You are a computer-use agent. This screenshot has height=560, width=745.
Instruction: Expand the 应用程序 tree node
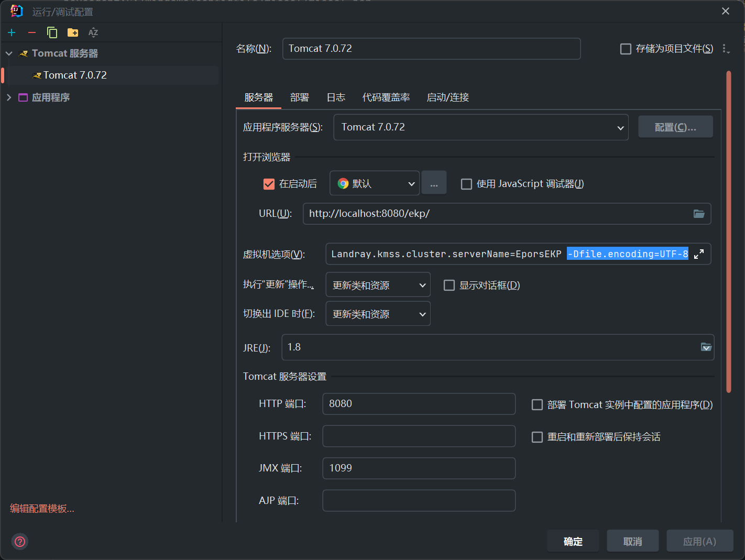[9, 97]
